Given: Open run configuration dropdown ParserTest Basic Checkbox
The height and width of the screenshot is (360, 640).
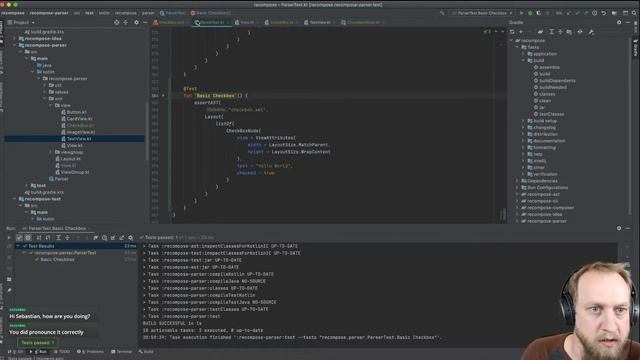Looking at the screenshot, I should point(482,13).
